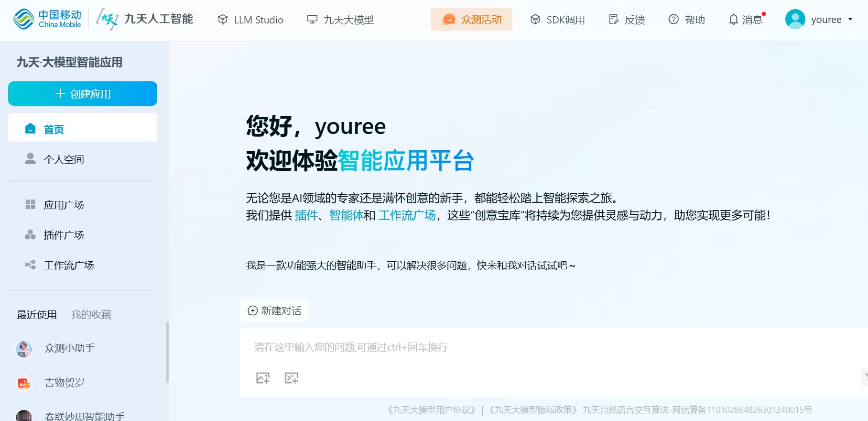868x421 pixels.
Task: Click the 众测小助手 avatar thumbnail
Action: click(x=24, y=349)
